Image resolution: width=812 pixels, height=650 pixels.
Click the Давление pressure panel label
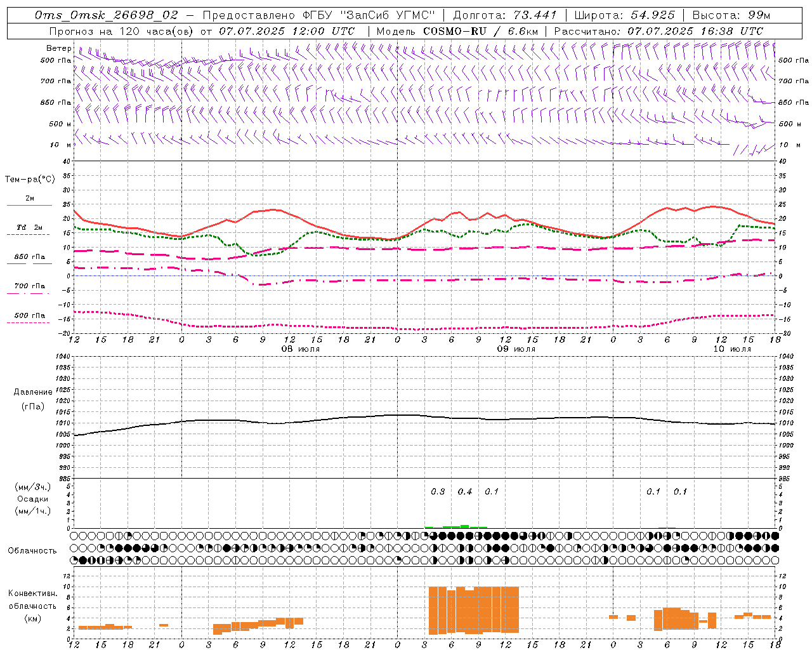[33, 392]
